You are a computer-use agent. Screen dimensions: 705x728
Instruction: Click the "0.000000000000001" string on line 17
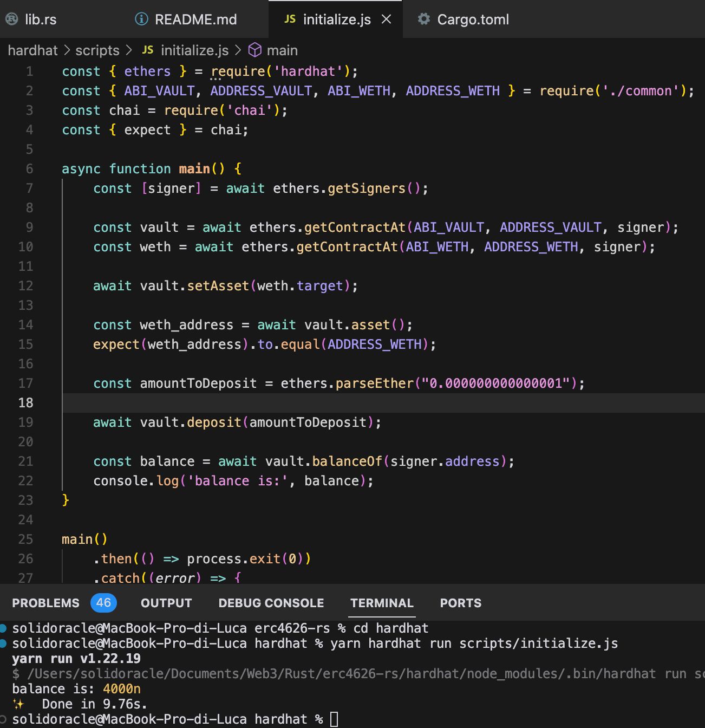[496, 383]
